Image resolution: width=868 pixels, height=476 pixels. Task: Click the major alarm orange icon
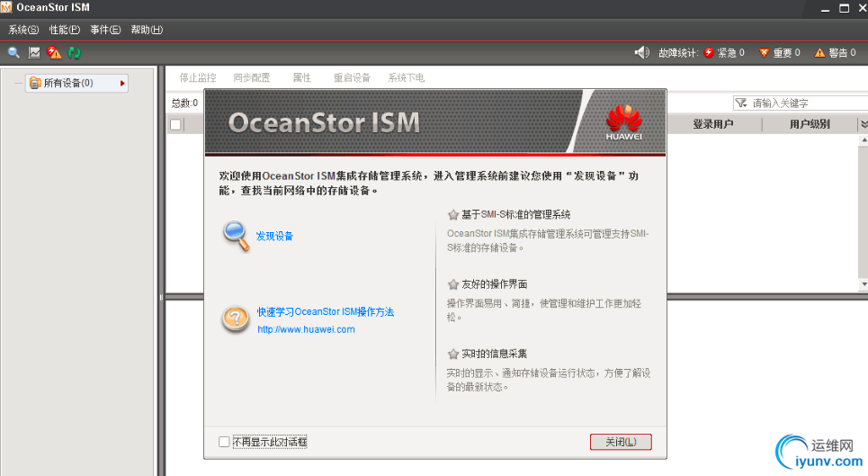(764, 52)
